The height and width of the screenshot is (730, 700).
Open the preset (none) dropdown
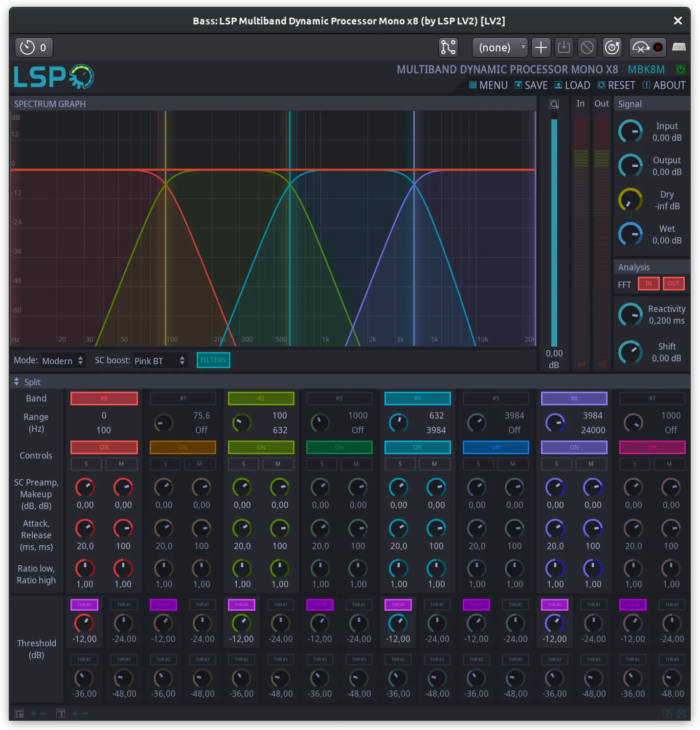(x=500, y=47)
